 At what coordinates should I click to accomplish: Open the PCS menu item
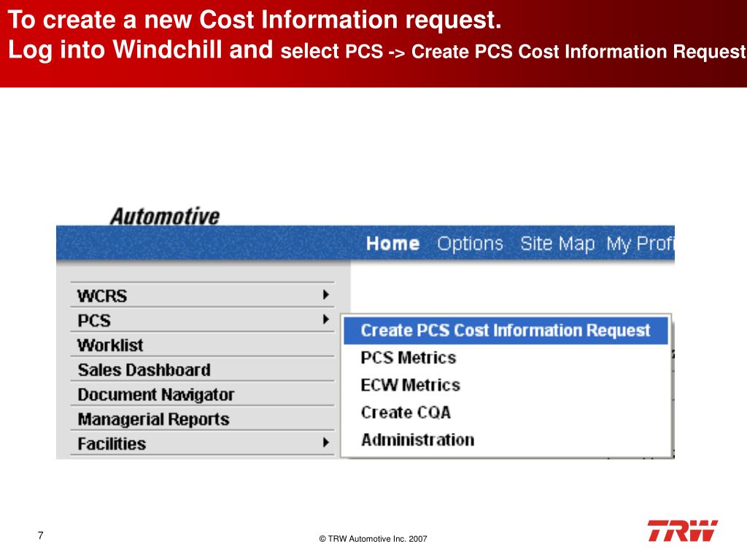(x=203, y=320)
